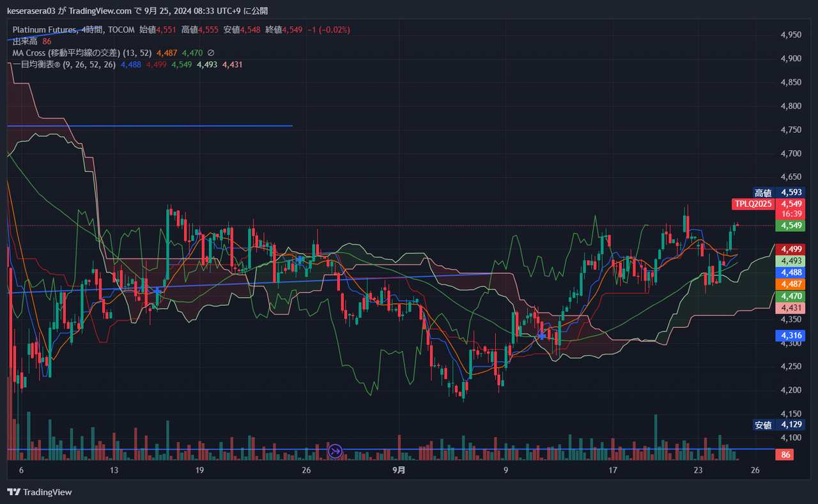Click the green 4,549 price axis label

tap(790, 225)
